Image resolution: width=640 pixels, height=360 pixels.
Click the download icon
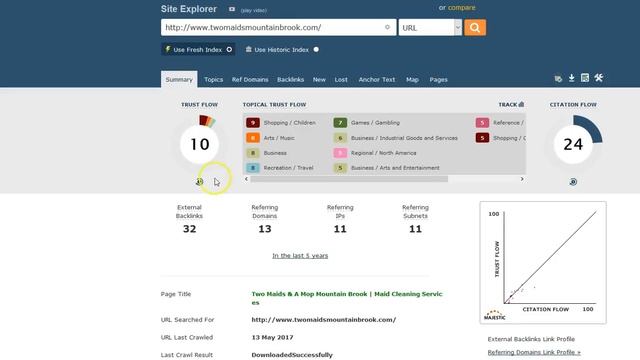(x=571, y=78)
